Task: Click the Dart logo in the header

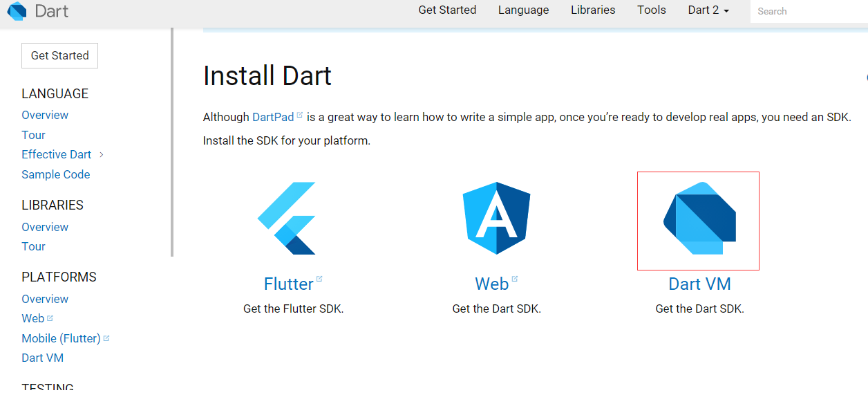Action: point(17,11)
